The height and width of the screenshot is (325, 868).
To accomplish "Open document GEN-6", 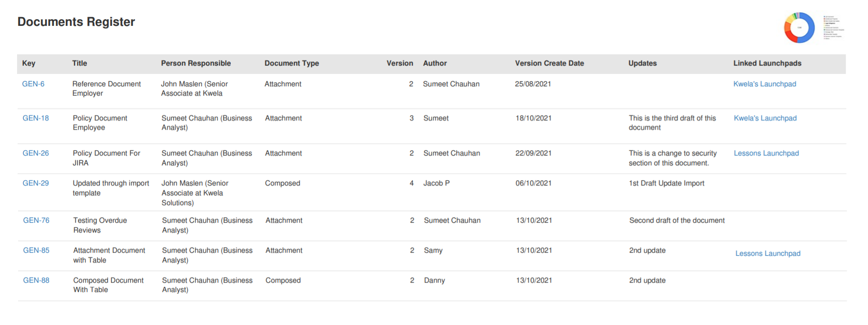I will click(33, 84).
